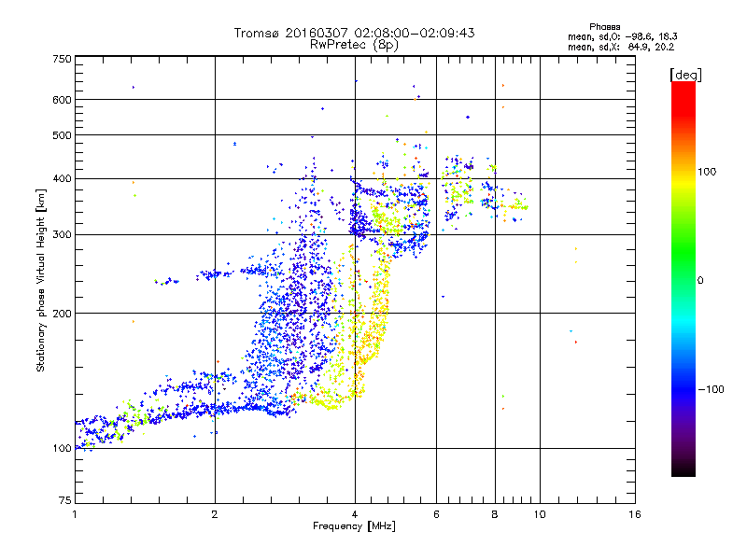The image size is (747, 560).
Task: Click the x-axis tick label '10'
Action: (x=540, y=514)
